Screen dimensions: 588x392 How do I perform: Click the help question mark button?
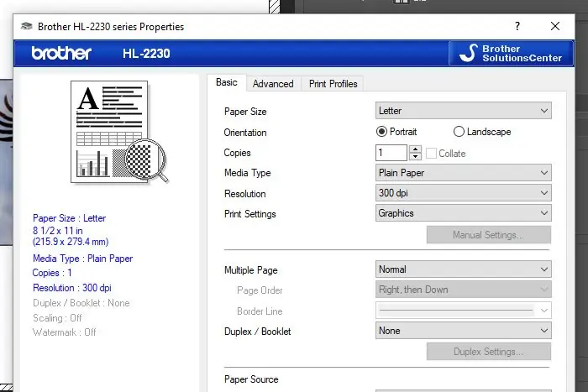[x=517, y=26]
